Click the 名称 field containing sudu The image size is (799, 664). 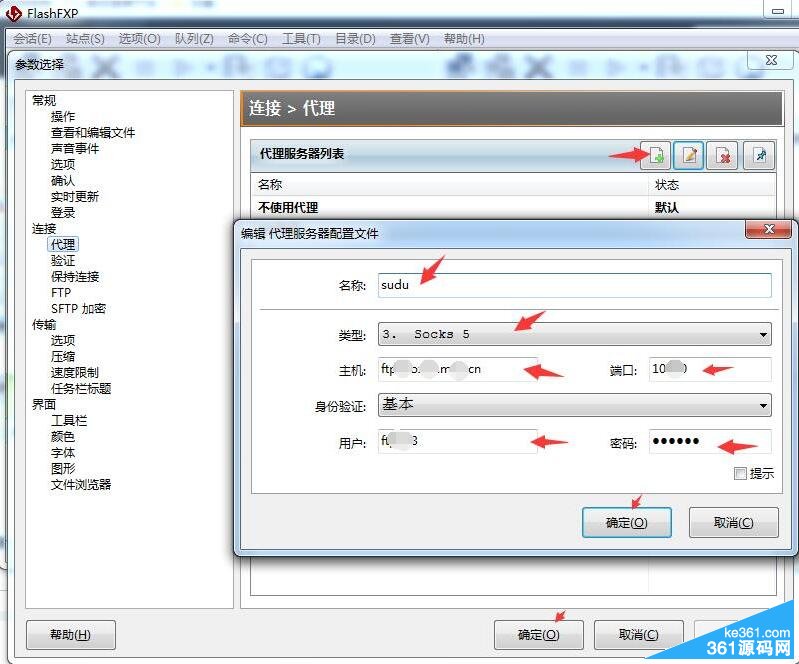point(574,285)
